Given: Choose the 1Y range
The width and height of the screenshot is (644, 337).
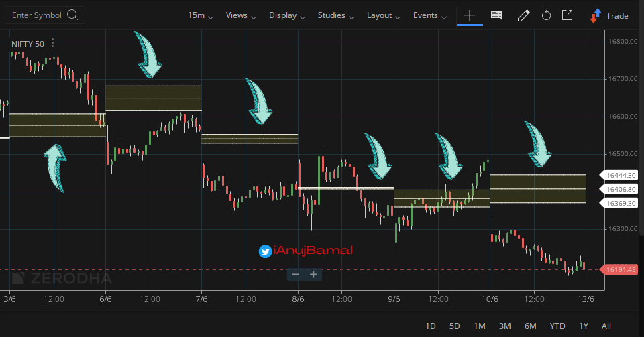Looking at the screenshot, I should click(584, 326).
